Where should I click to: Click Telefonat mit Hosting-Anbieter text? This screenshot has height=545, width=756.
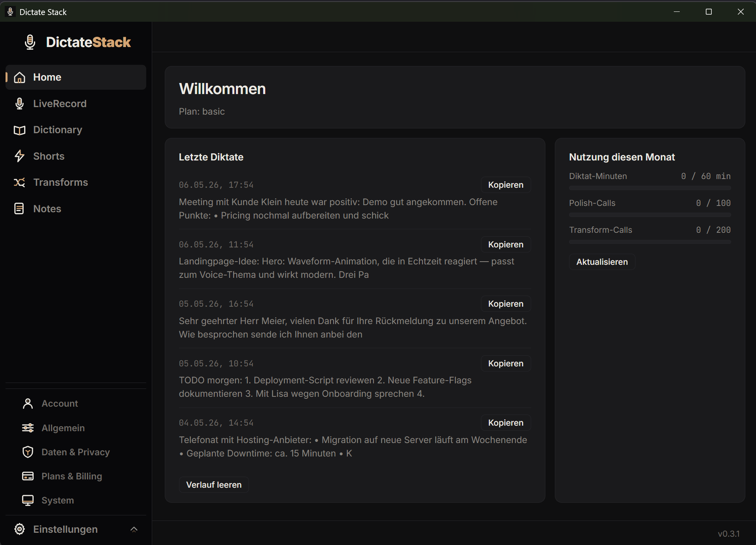353,447
